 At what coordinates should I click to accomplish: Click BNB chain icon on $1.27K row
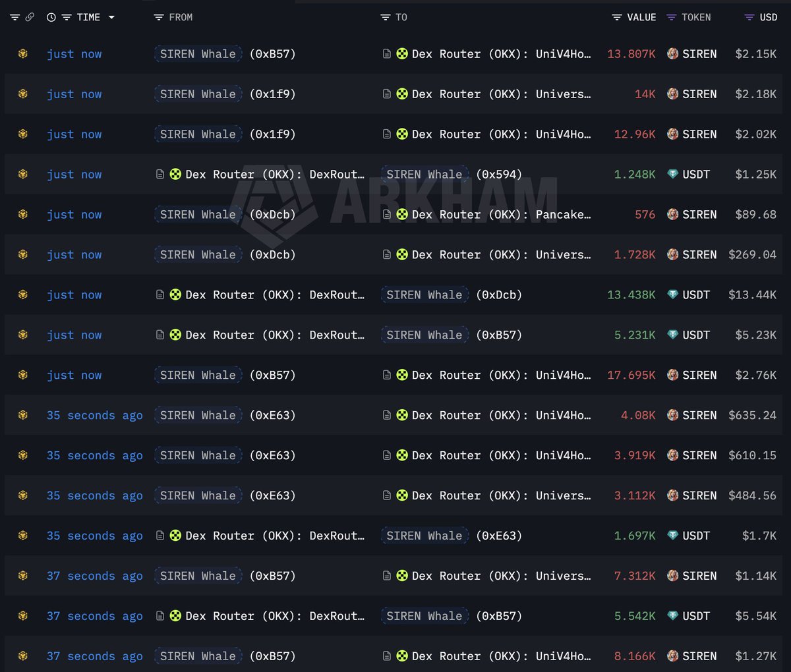23,656
